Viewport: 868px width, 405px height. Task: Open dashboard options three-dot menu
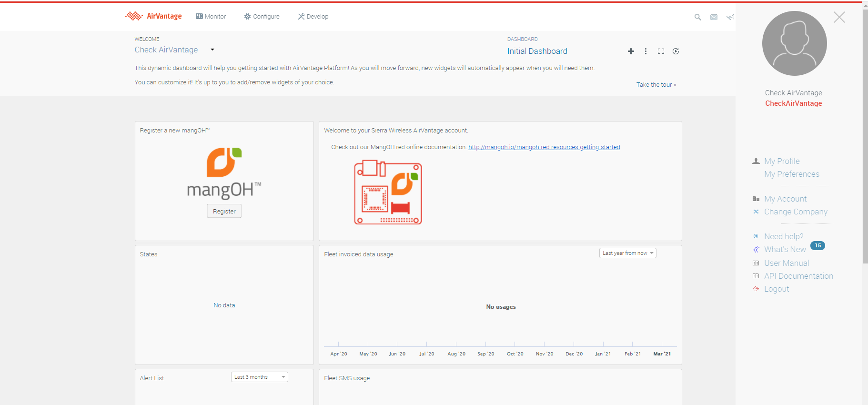pyautogui.click(x=646, y=51)
